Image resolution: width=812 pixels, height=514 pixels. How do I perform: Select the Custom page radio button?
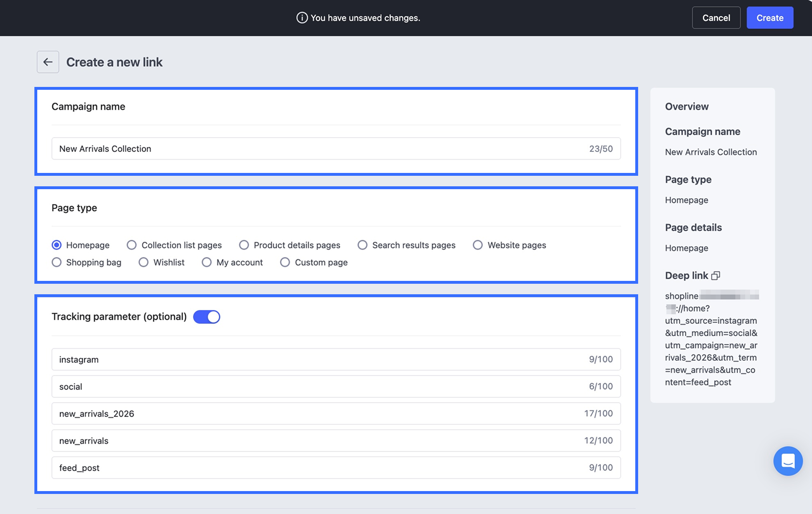pyautogui.click(x=285, y=262)
